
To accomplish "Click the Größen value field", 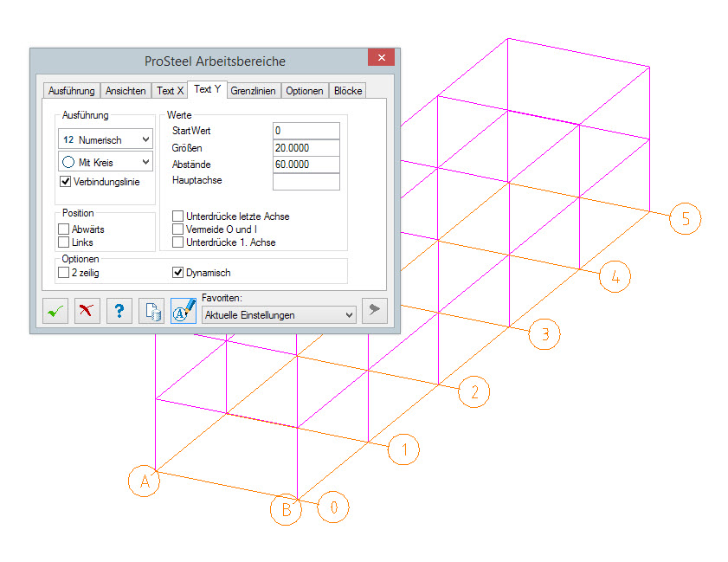I will pos(306,148).
